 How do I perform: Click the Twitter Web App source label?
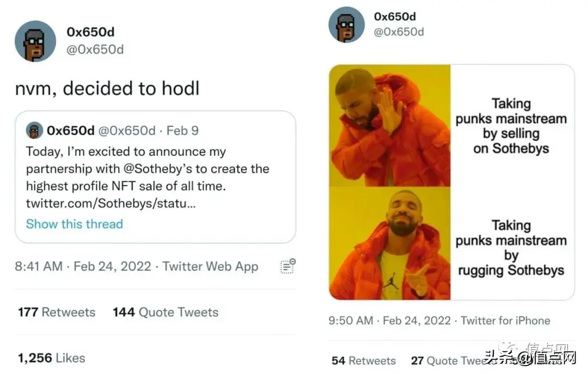(x=210, y=267)
